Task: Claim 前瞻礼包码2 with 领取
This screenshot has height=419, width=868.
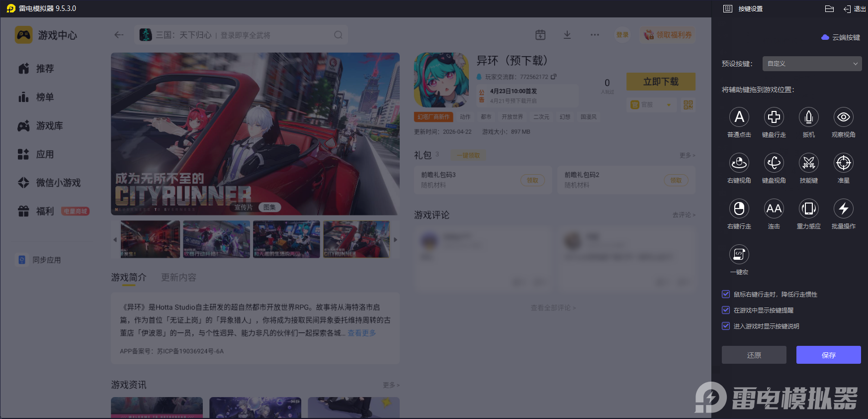Action: tap(676, 180)
